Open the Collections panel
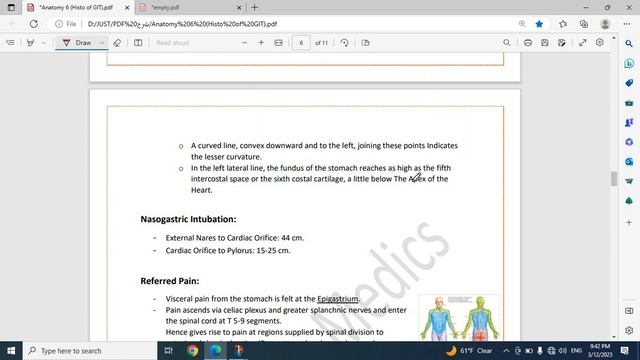Viewport: 640px width, 360px height. 584,24
